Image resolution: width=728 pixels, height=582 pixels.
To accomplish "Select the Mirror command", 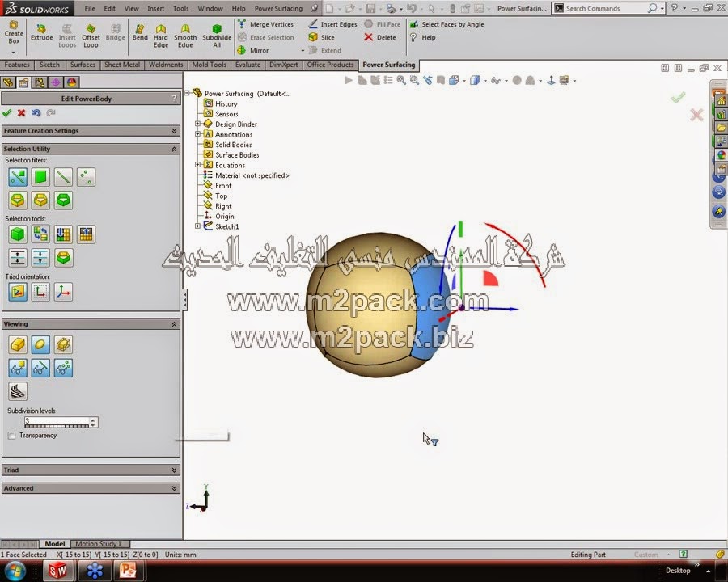I will (x=253, y=50).
